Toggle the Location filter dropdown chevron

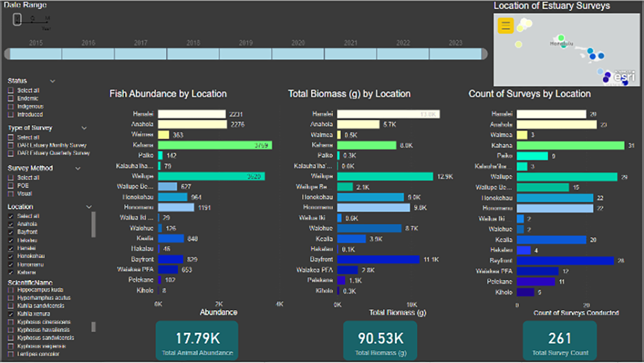click(89, 207)
